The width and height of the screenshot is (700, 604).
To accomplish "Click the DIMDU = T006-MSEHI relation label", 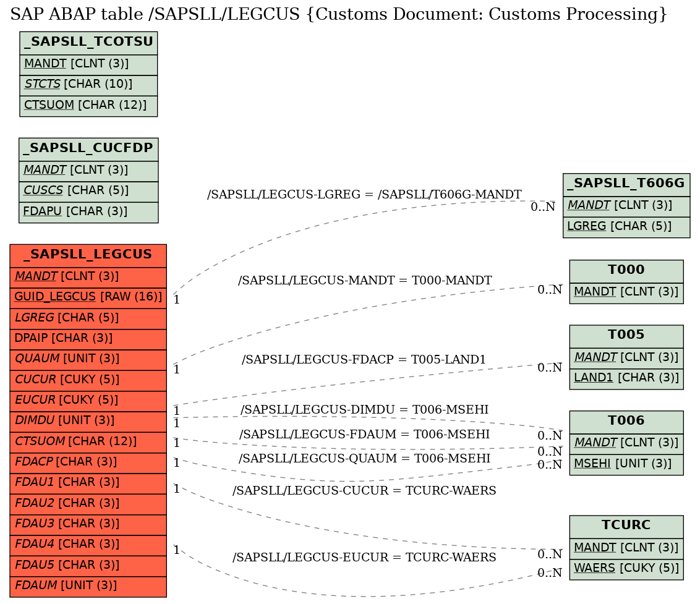I will pos(364,409).
